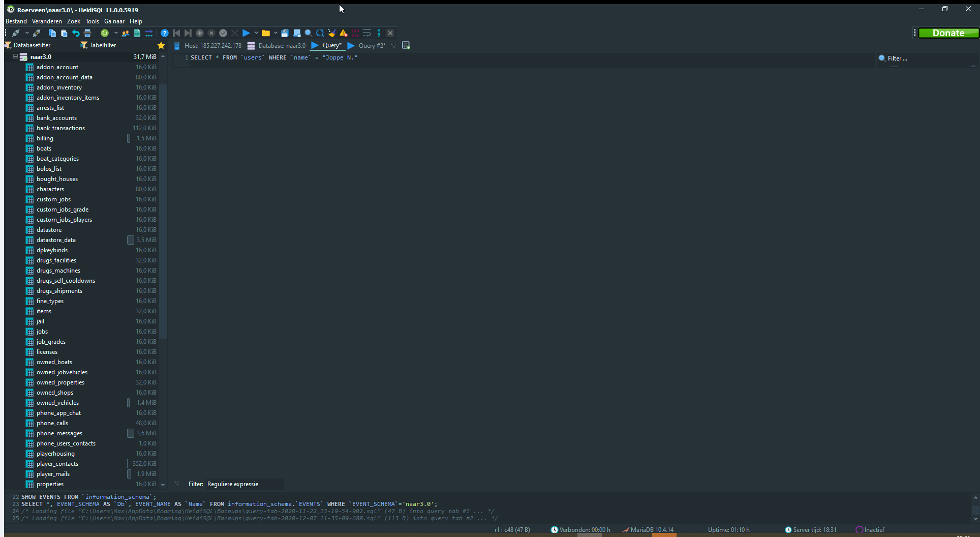This screenshot has height=537, width=980.
Task: Click the print icon in the toolbar
Action: (x=87, y=33)
